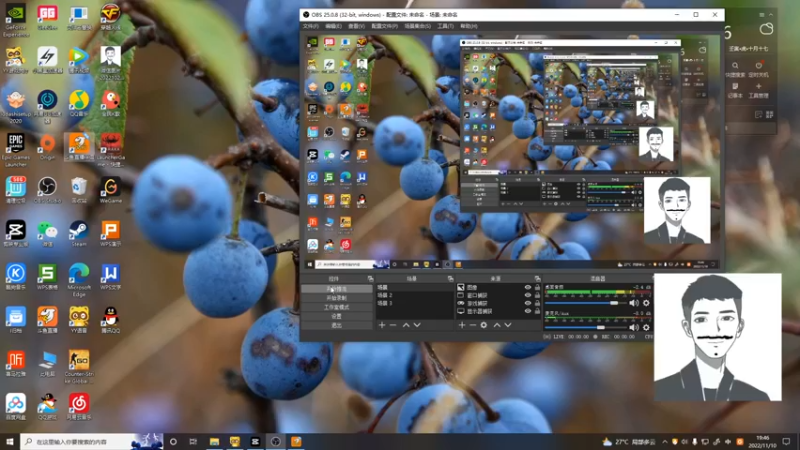The width and height of the screenshot is (800, 450).
Task: Open mic/Aux settings gear in mixer
Action: [x=646, y=328]
